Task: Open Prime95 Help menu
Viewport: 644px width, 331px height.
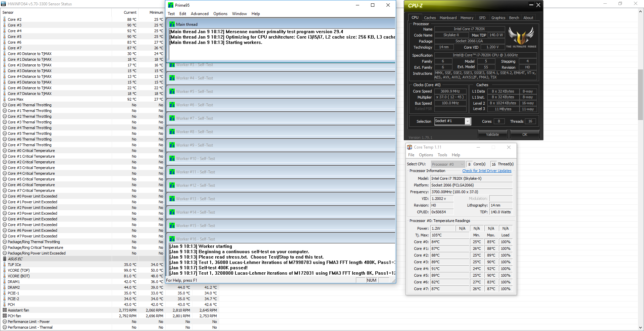Action: pos(256,14)
